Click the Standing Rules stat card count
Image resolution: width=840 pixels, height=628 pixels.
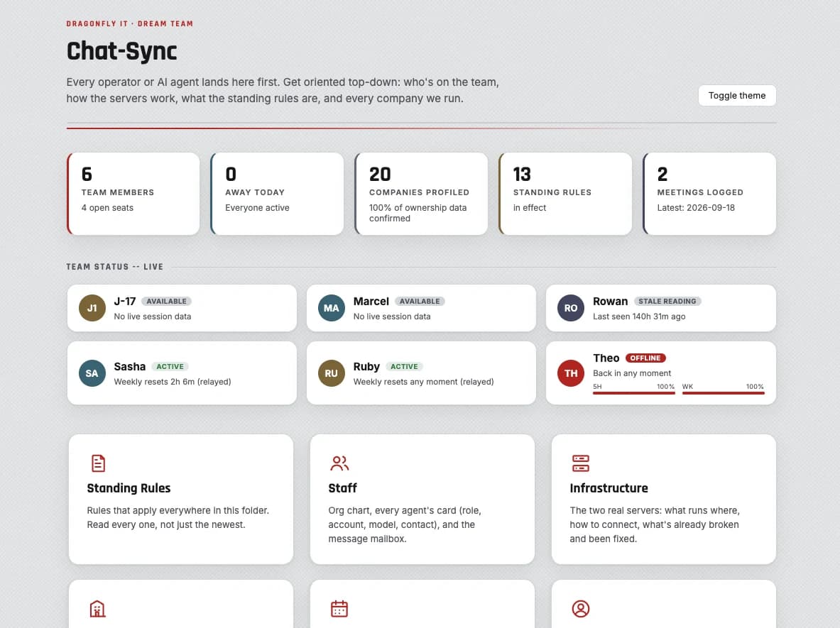pos(522,174)
